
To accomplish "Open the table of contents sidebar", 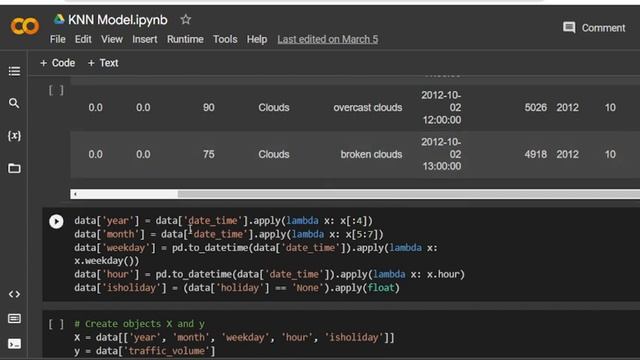I will tap(14, 71).
